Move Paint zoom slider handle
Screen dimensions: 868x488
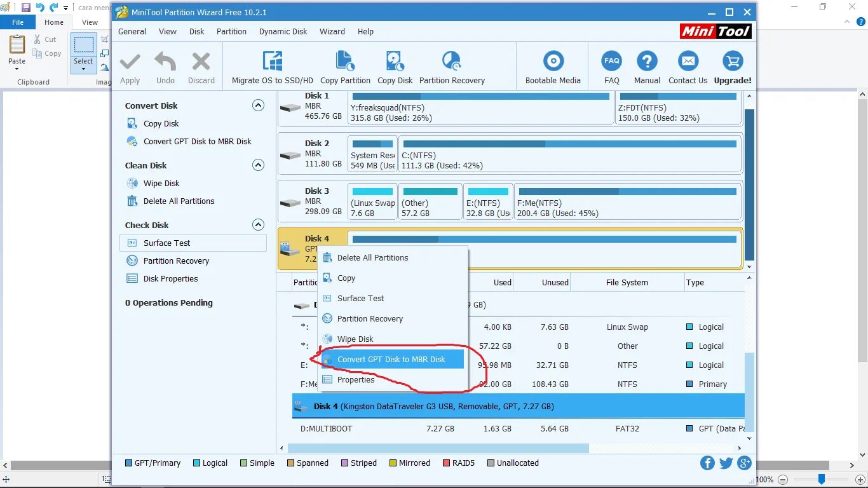822,479
